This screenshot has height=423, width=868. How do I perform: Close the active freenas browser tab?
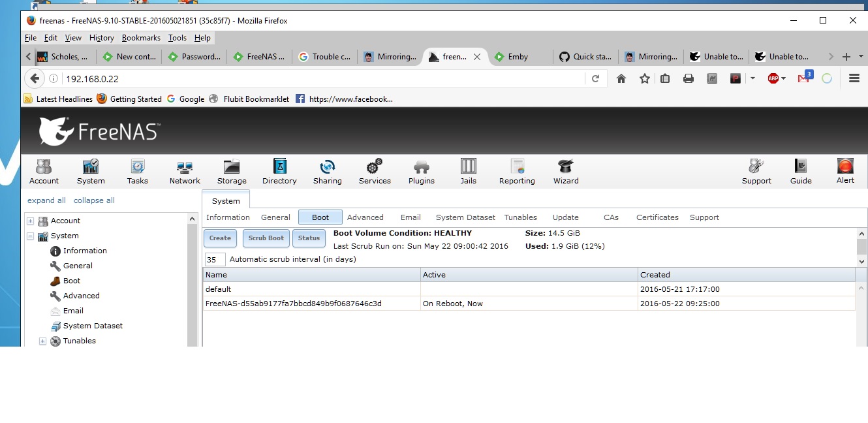coord(477,57)
